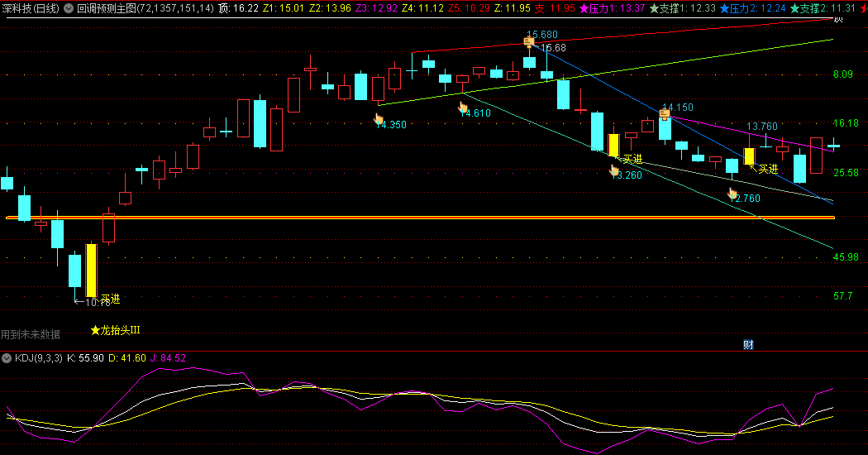Screen dimensions: 868x455
Task: Click the Z: 11.95 header value
Action: pyautogui.click(x=512, y=8)
